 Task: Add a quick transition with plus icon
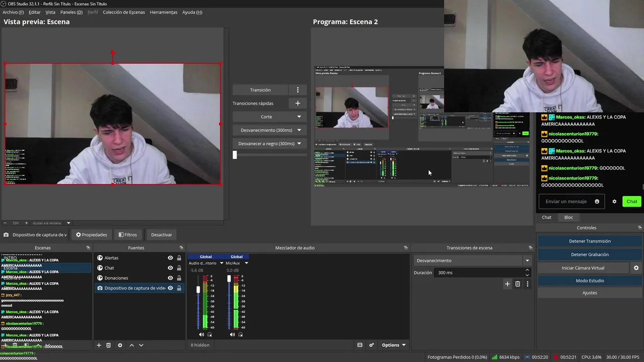click(297, 103)
